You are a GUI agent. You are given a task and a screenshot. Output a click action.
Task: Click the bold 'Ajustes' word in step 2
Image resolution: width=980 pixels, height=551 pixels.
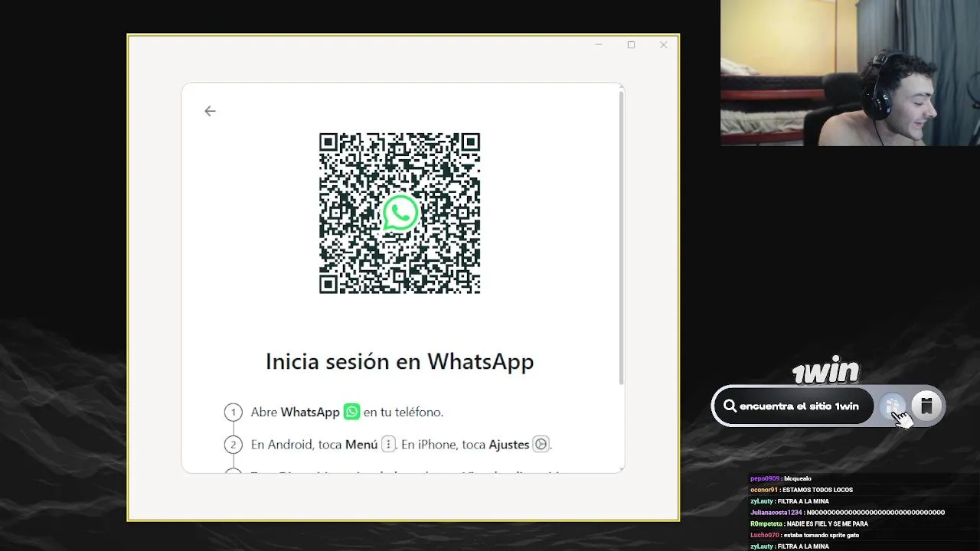click(509, 444)
